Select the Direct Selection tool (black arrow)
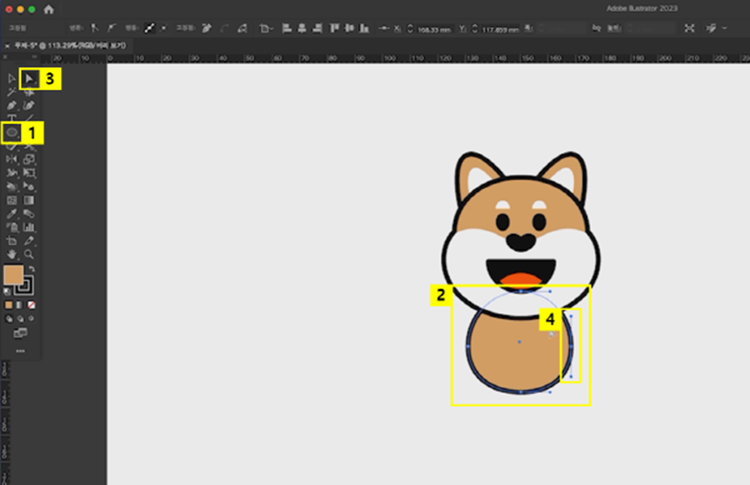This screenshot has width=750, height=485. pos(30,78)
